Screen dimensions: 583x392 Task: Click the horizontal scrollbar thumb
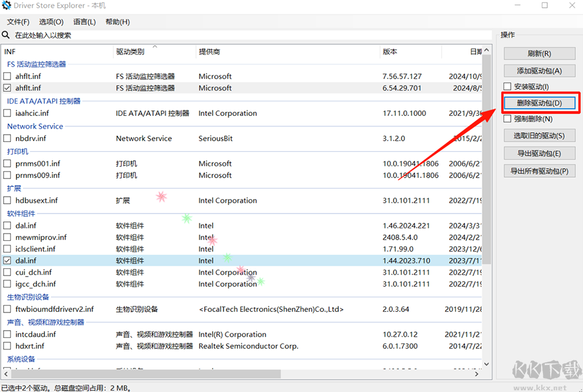point(146,374)
